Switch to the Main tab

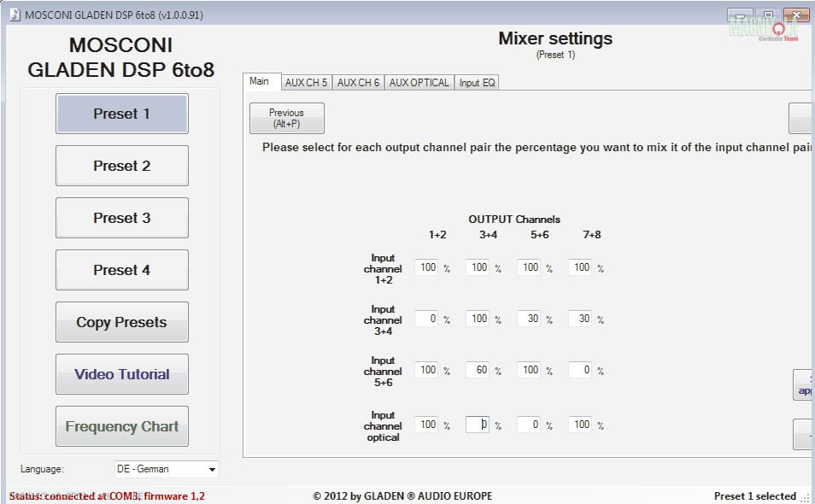(262, 81)
